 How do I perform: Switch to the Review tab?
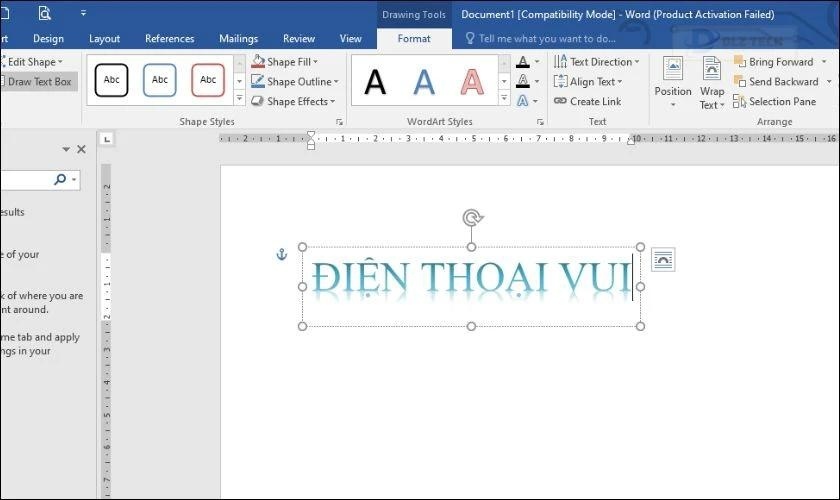click(299, 39)
